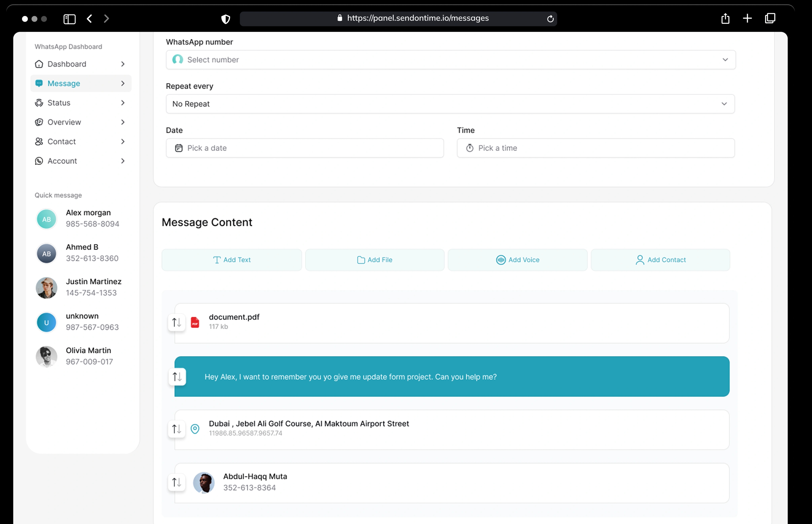Screen dimensions: 812x524
Task: Open the Message menu item
Action: pos(81,83)
